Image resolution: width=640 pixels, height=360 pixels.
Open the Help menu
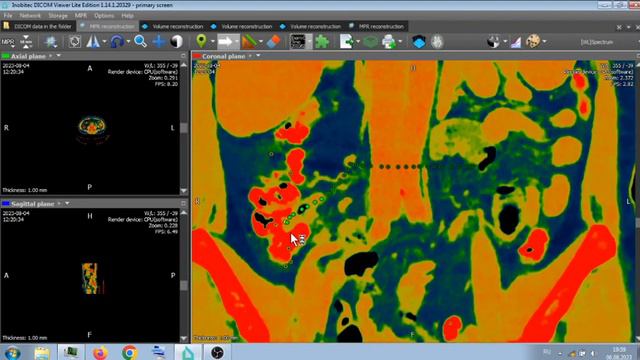point(127,16)
